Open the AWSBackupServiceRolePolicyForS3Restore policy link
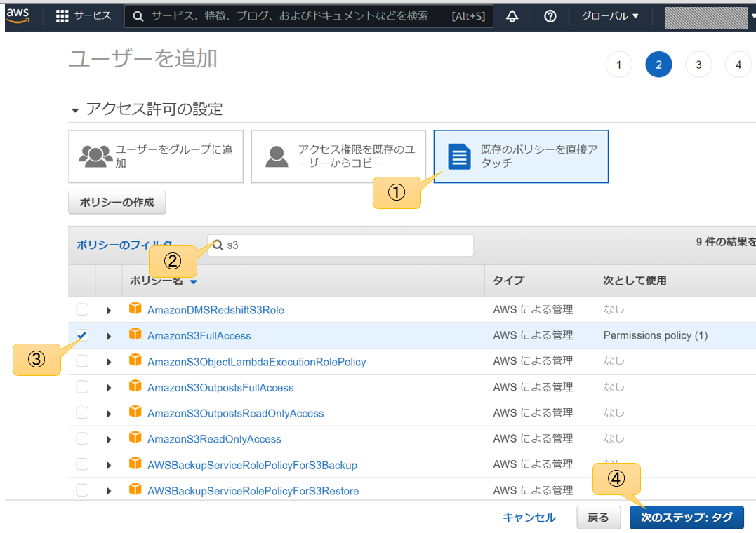756x533 pixels. 253,491
